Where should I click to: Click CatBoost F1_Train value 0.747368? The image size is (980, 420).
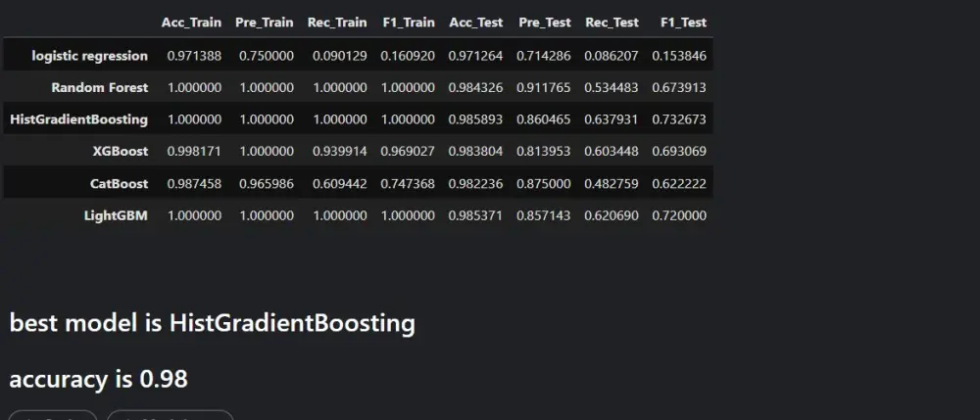(408, 184)
